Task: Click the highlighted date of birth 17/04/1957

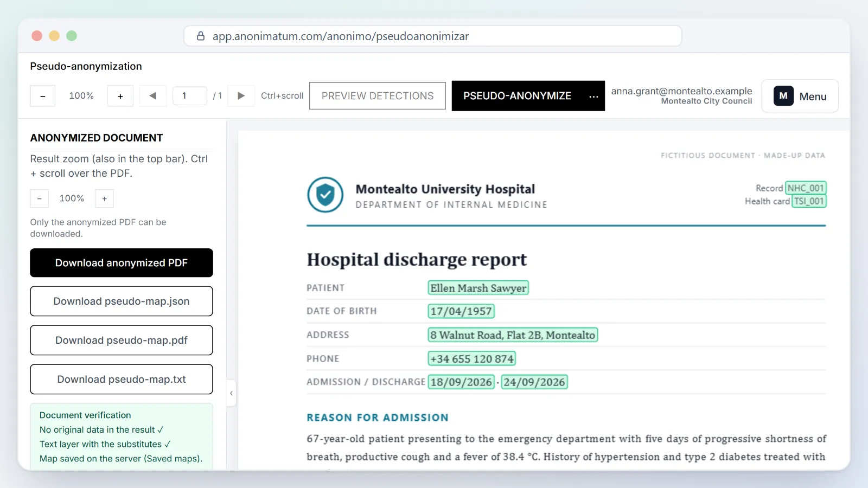Action: 461,311
